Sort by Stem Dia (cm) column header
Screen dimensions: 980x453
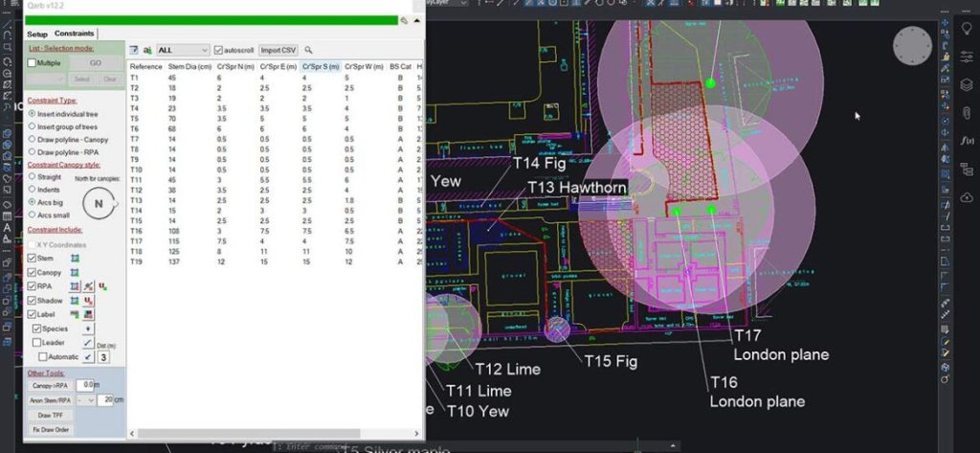point(190,66)
